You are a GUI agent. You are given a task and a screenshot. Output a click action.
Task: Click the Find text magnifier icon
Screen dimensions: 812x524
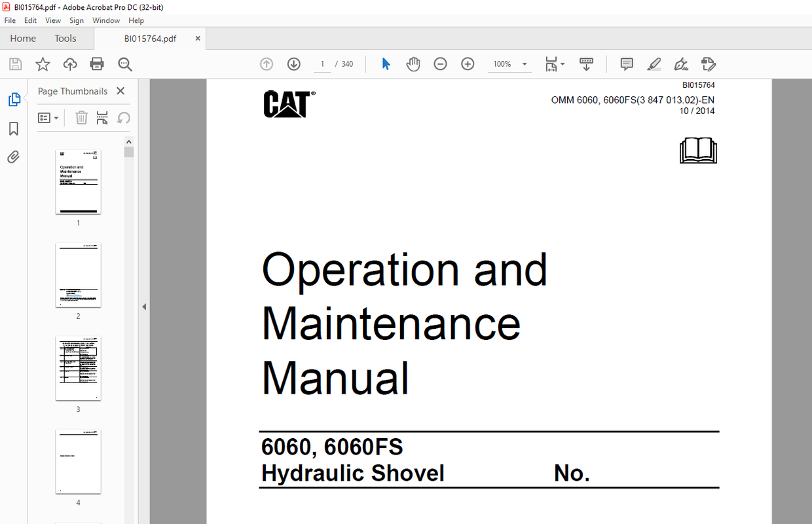124,64
